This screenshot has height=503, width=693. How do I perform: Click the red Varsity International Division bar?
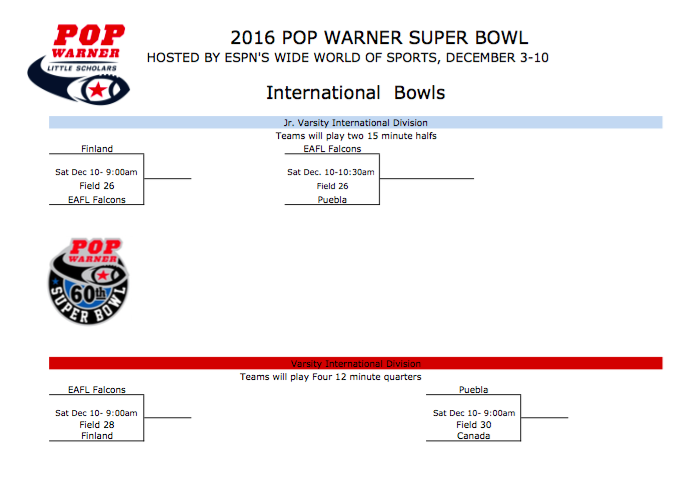tap(355, 364)
